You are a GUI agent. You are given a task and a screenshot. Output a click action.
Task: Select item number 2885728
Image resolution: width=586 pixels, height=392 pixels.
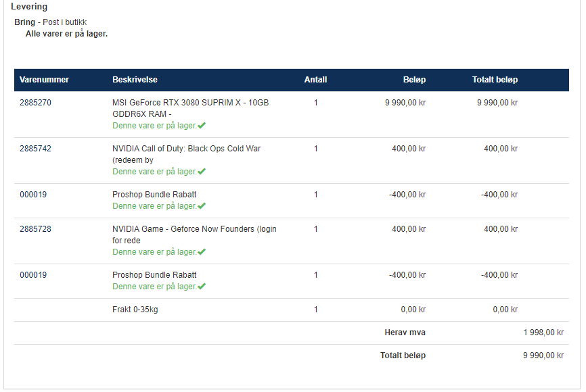pyautogui.click(x=35, y=229)
